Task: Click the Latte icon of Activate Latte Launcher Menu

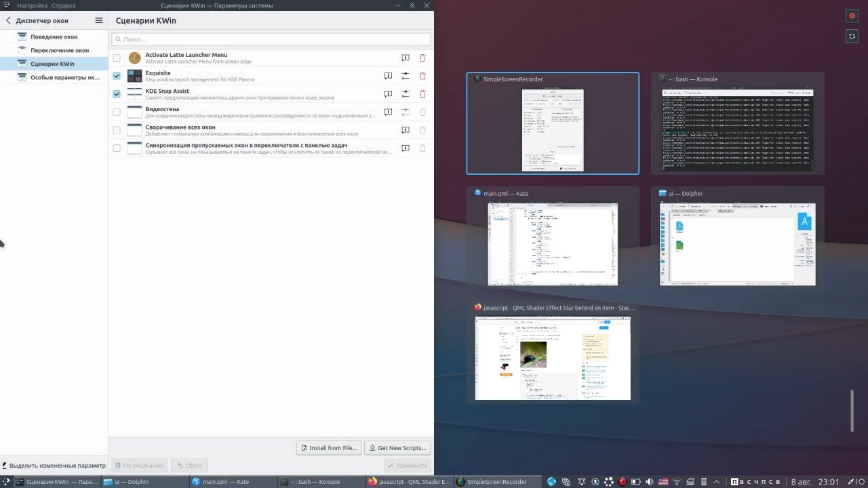Action: (134, 58)
